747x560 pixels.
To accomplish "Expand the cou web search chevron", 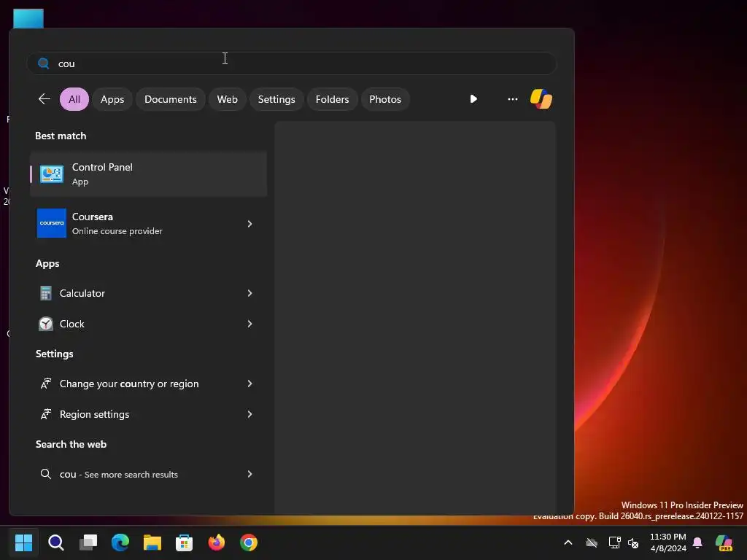I will (249, 474).
